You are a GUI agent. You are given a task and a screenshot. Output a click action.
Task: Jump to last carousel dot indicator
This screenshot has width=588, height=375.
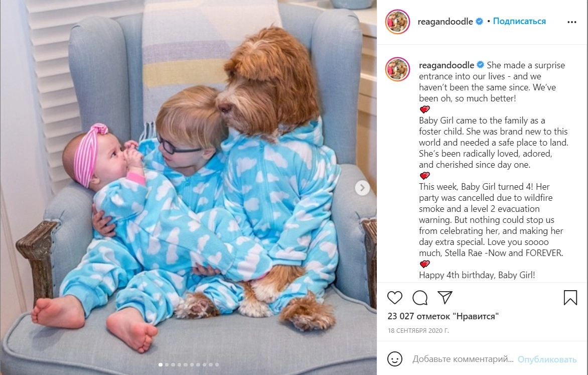point(217,364)
